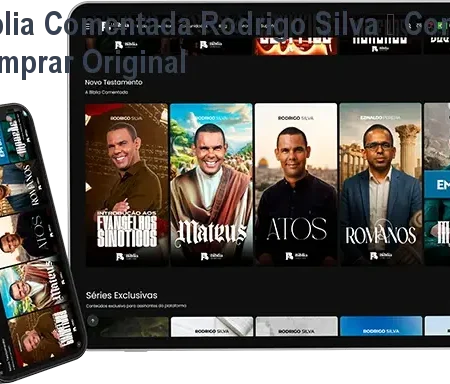450x384 pixels.
Task: Open the Evangelhos Sinóticos course card on tablet
Action: tap(127, 185)
